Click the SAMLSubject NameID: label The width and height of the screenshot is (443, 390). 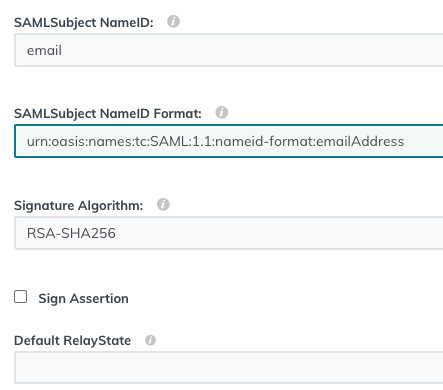pyautogui.click(x=84, y=23)
